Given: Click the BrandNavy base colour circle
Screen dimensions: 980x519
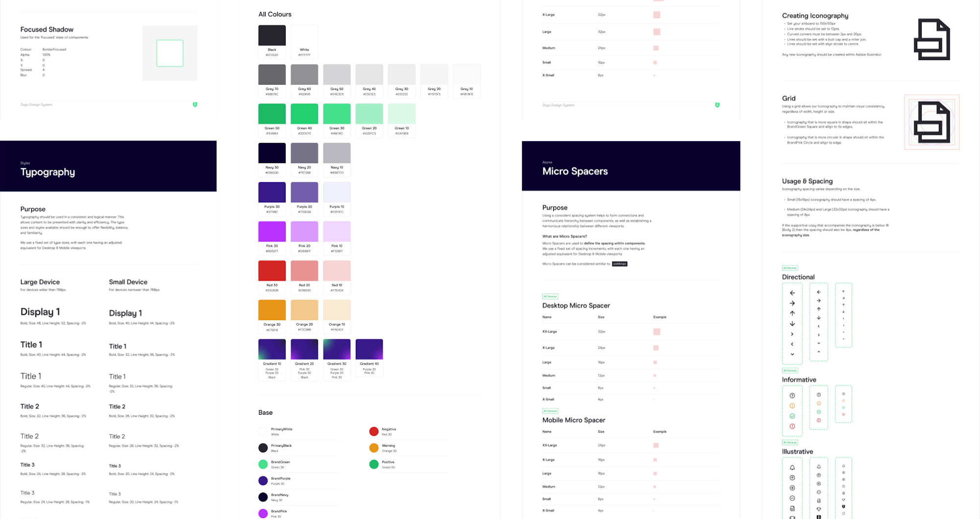Looking at the screenshot, I should pyautogui.click(x=263, y=497).
